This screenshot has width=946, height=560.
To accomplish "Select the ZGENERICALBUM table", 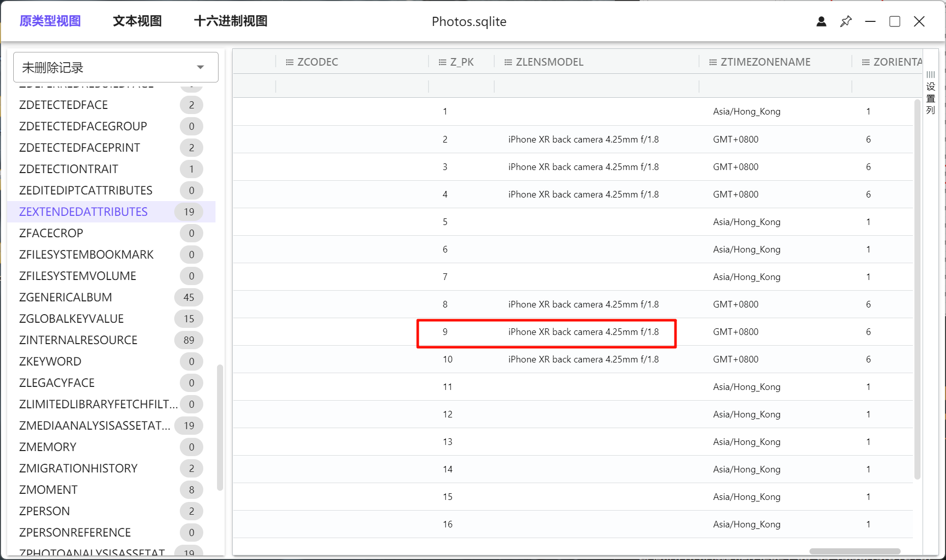I will (x=65, y=297).
